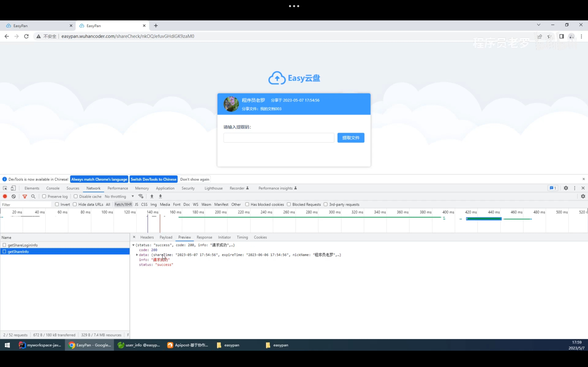The height and width of the screenshot is (367, 588).
Task: Toggle the device toolbar icon
Action: [x=13, y=188]
